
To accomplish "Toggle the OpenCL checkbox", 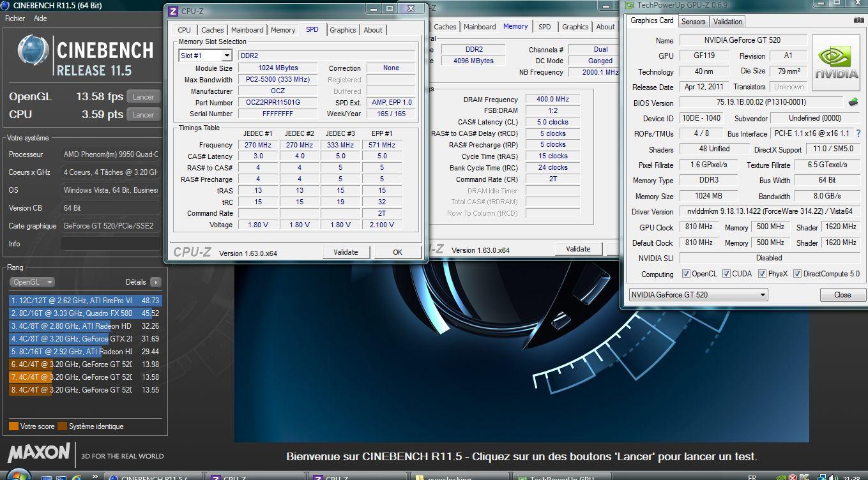I will 686,274.
